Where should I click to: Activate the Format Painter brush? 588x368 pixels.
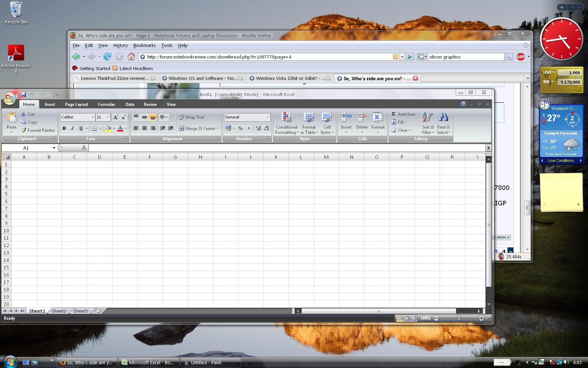(x=38, y=130)
